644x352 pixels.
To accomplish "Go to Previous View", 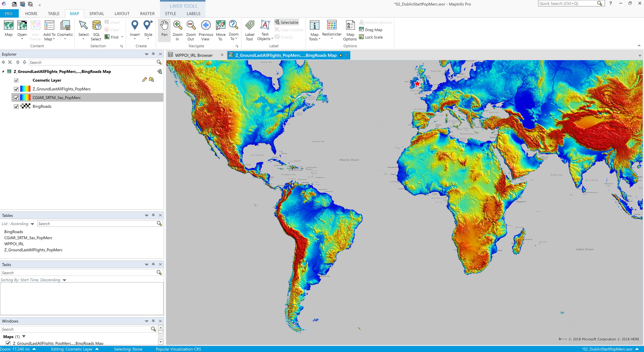I will click(x=206, y=30).
